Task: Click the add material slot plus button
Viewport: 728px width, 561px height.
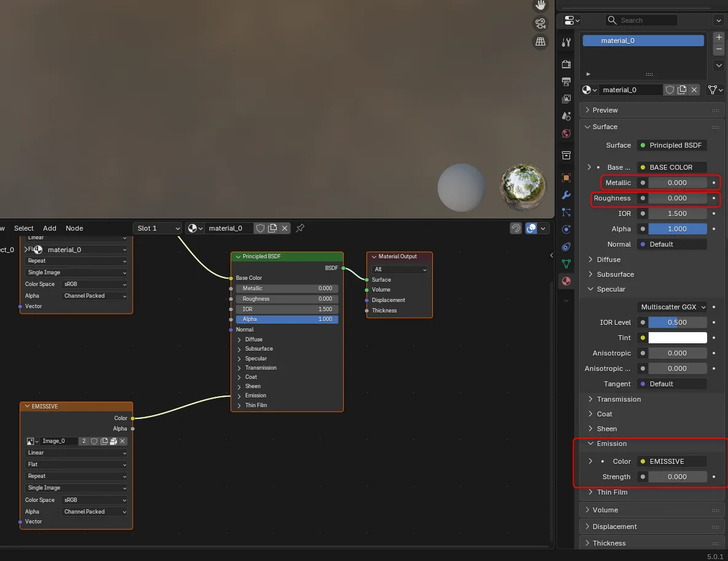Action: [x=719, y=38]
